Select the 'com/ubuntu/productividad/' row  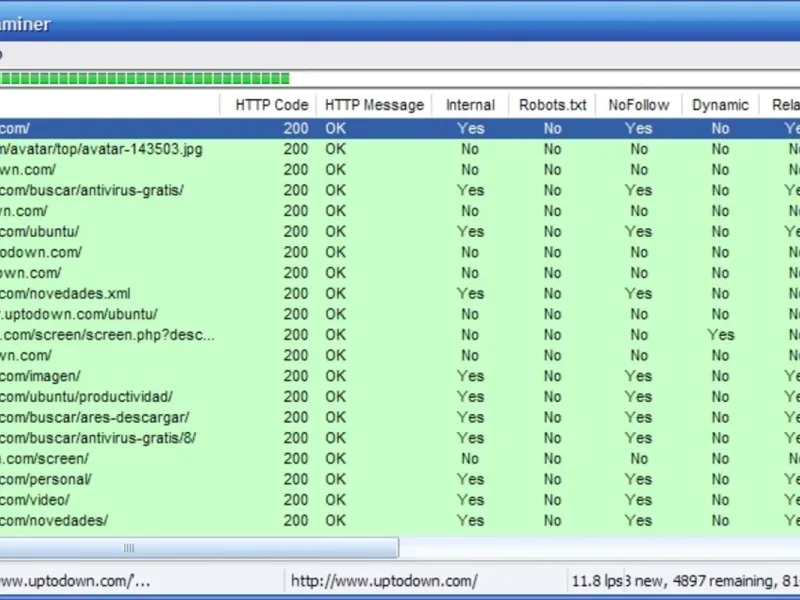click(x=400, y=396)
